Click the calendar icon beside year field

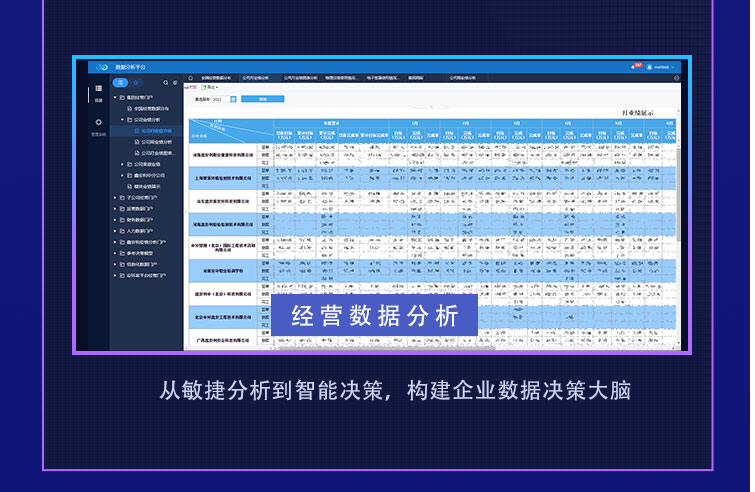point(232,99)
